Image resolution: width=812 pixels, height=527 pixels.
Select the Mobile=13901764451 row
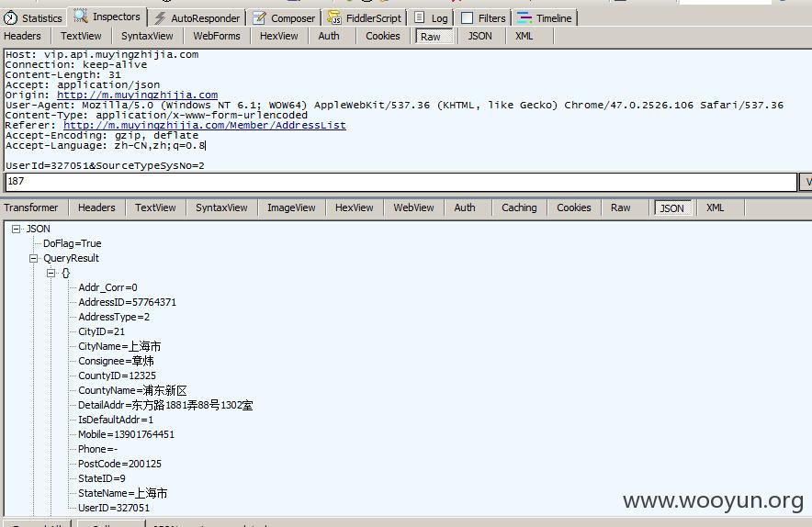pyautogui.click(x=126, y=434)
